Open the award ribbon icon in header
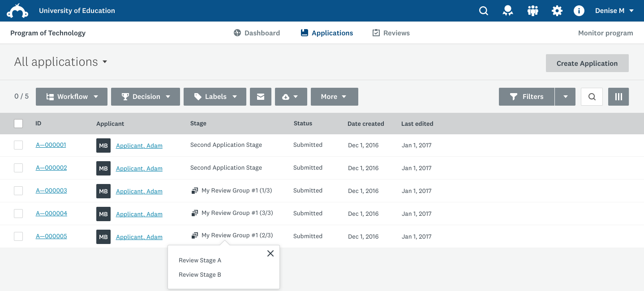The height and width of the screenshot is (291, 644). (508, 11)
